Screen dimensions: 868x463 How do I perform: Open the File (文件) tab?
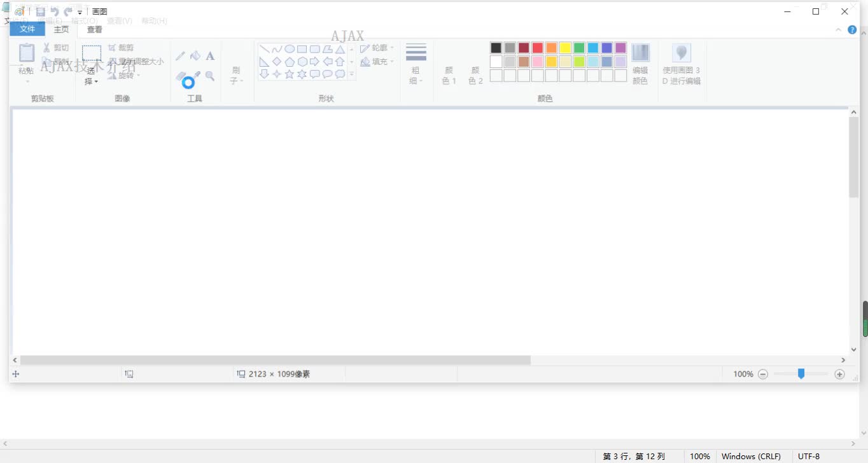27,29
